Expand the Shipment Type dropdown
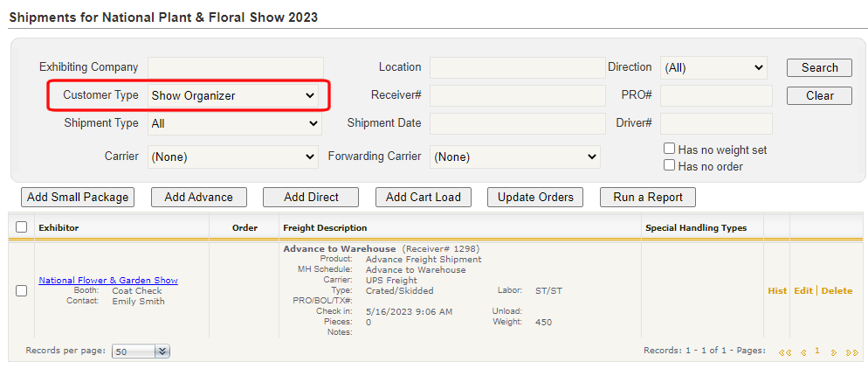The width and height of the screenshot is (868, 369). (x=234, y=123)
